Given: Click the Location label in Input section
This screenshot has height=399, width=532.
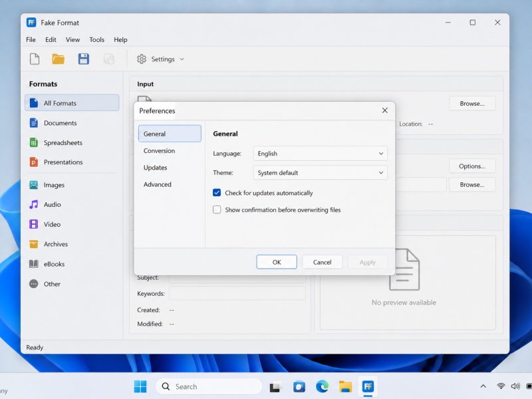Looking at the screenshot, I should (410, 124).
